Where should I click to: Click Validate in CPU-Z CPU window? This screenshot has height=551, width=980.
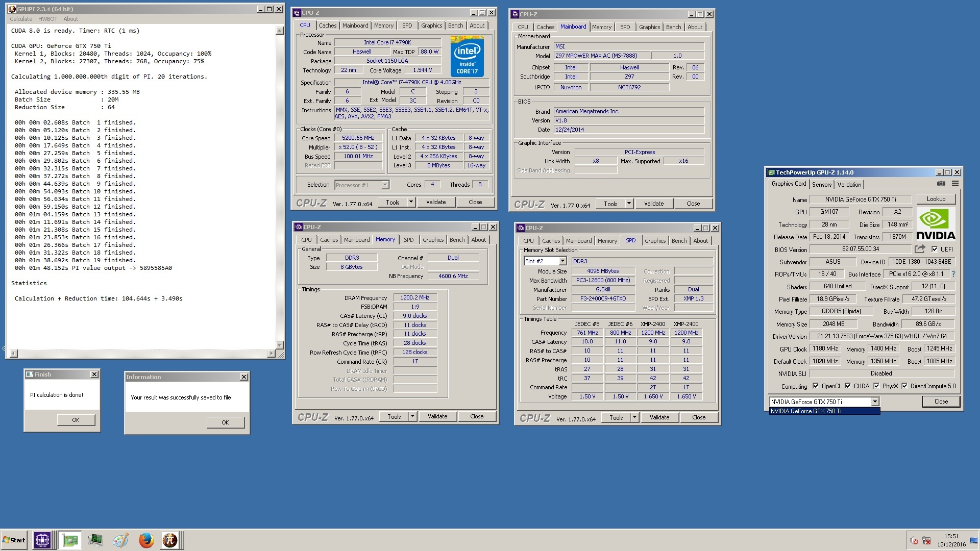click(x=436, y=203)
